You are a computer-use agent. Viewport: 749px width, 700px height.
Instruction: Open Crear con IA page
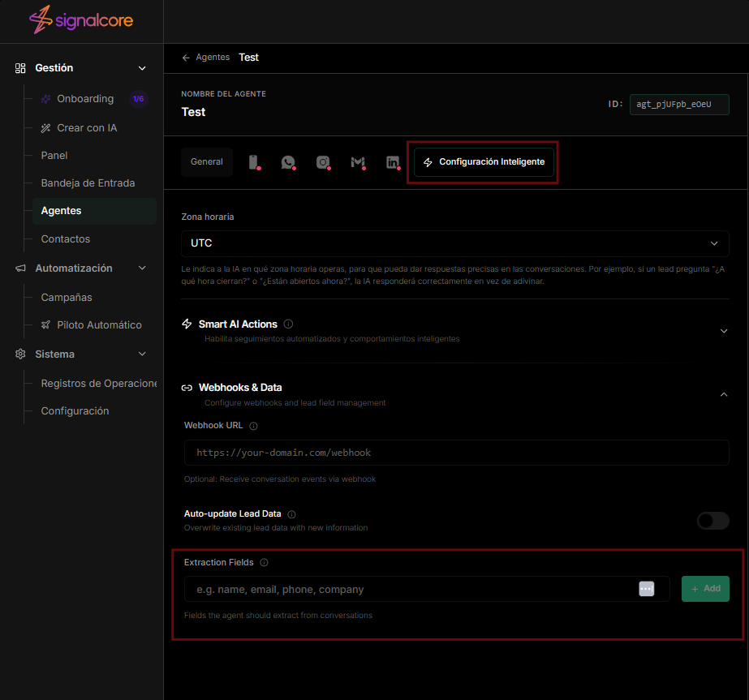87,128
